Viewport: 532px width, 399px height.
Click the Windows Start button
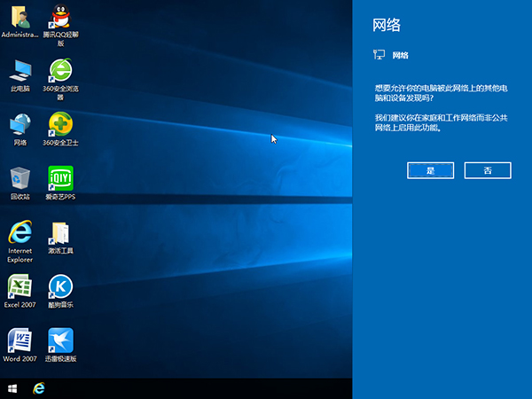click(12, 388)
